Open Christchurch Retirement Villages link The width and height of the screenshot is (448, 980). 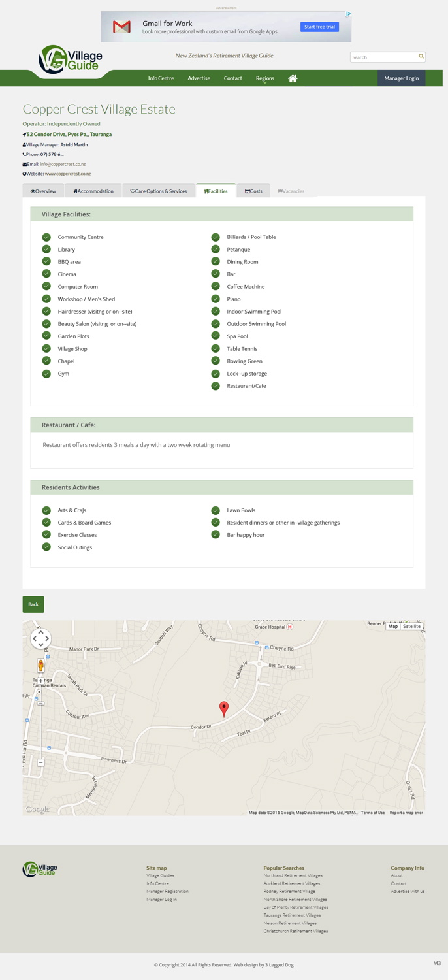click(x=295, y=931)
